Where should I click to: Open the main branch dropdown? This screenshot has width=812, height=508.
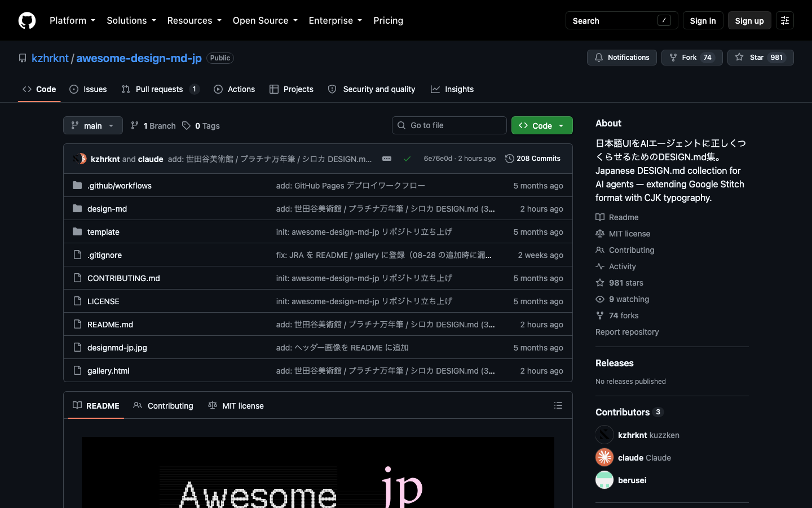[93, 125]
